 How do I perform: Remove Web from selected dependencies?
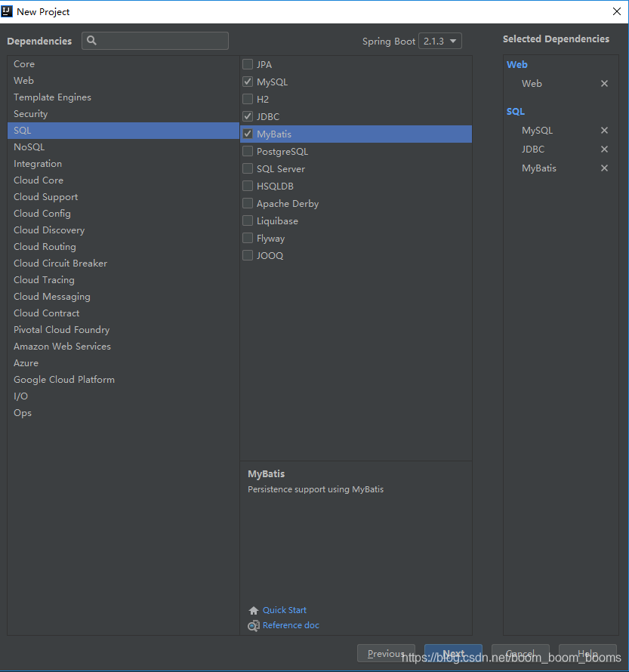(x=604, y=84)
